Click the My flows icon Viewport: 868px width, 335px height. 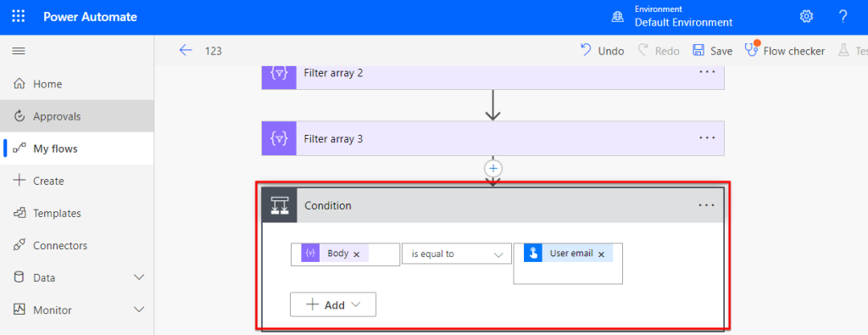point(19,148)
